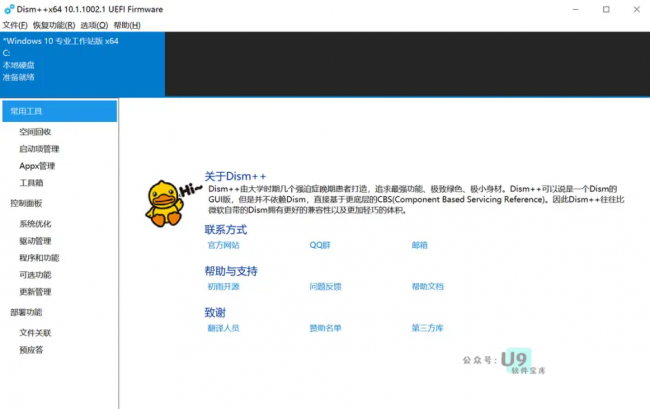The image size is (650, 409).
Task: Click the 关于Dism++ heading
Action: point(235,177)
